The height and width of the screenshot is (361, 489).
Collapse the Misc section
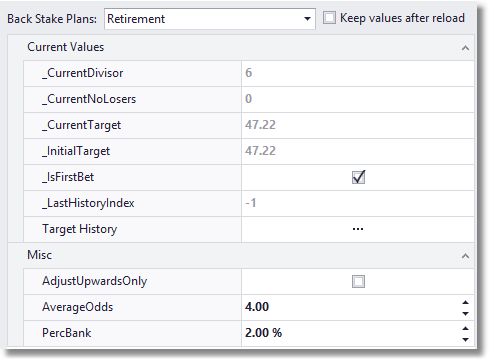465,256
